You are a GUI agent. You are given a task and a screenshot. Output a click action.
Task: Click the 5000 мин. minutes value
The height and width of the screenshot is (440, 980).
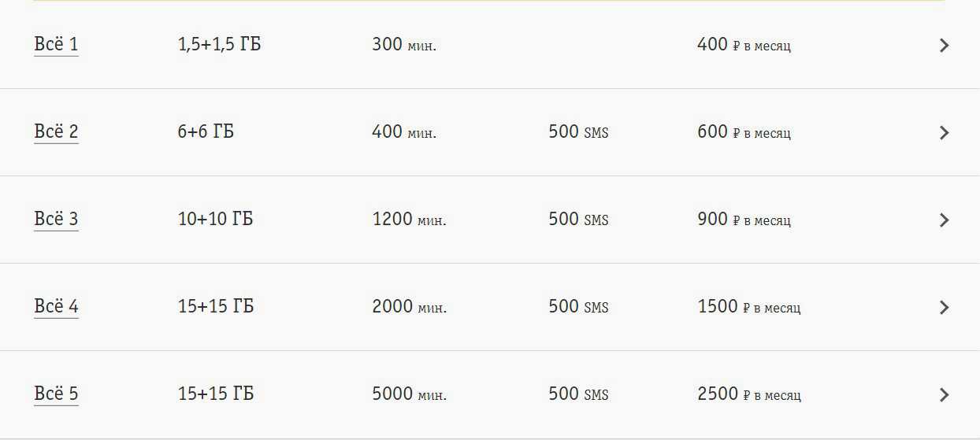click(x=409, y=394)
